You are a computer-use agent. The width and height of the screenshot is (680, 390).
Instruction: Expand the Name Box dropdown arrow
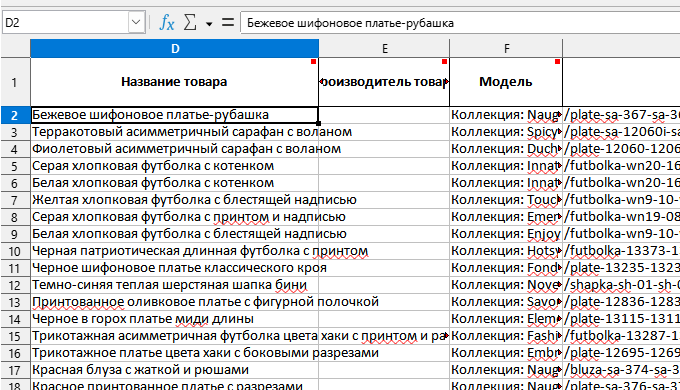coord(136,22)
